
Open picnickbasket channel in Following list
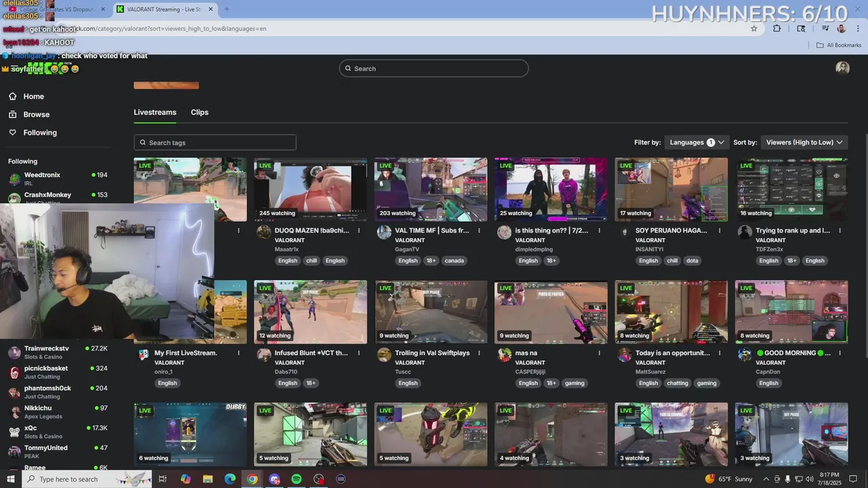[x=58, y=372]
